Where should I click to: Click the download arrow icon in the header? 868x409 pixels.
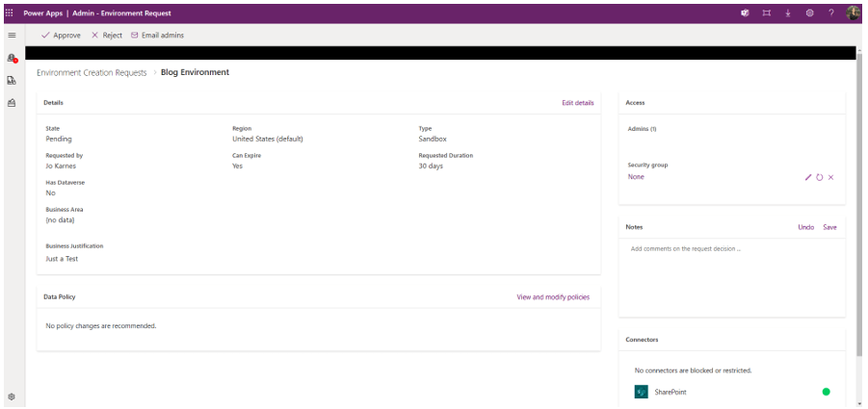coord(788,13)
